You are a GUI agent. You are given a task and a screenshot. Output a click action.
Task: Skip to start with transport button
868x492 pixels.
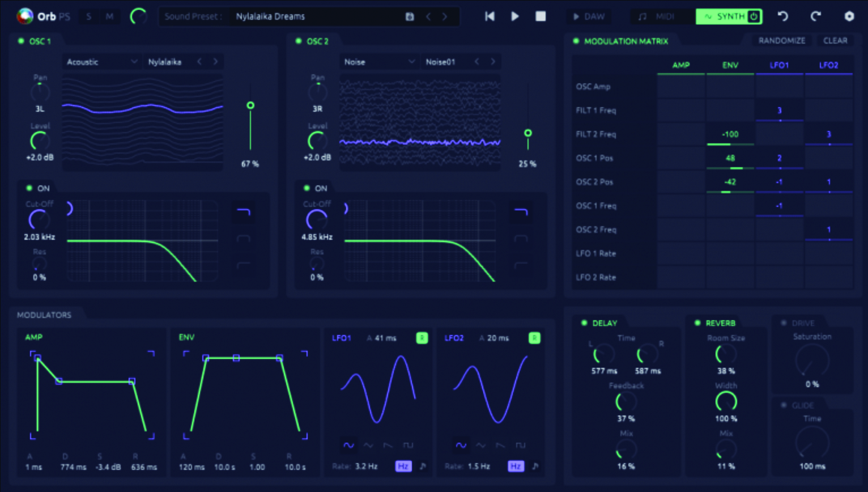click(490, 16)
